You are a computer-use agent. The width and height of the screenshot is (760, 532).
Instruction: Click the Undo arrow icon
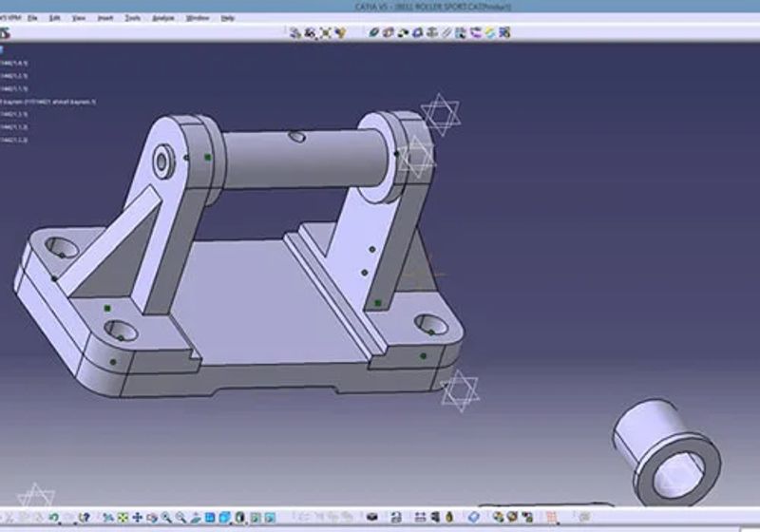tap(53, 518)
